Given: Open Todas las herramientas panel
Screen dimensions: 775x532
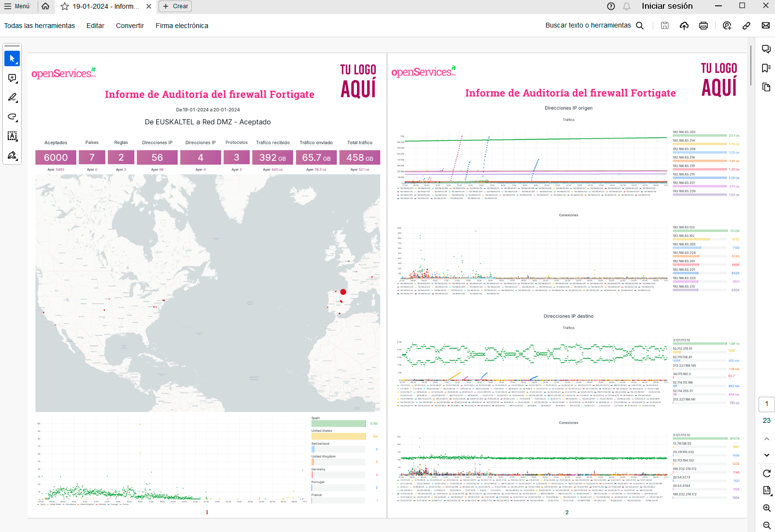Looking at the screenshot, I should 40,26.
